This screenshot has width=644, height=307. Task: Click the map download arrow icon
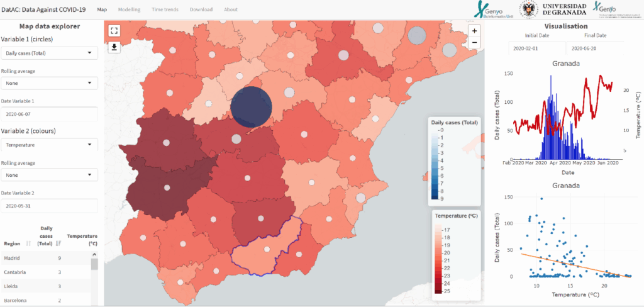(114, 47)
